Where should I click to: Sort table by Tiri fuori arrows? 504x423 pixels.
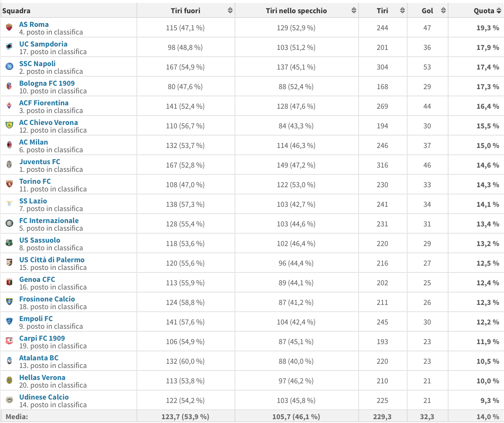[x=230, y=11]
